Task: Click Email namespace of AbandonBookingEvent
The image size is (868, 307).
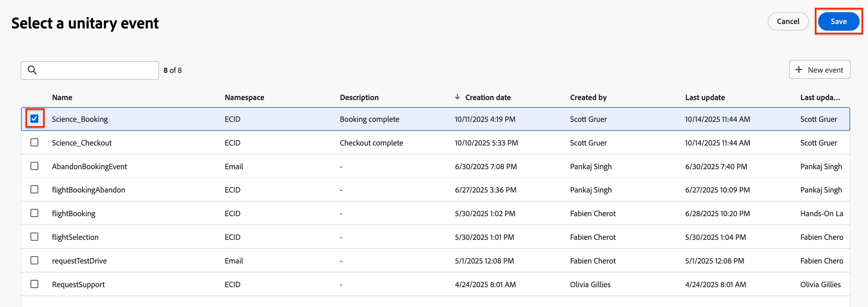Action: 234,166
